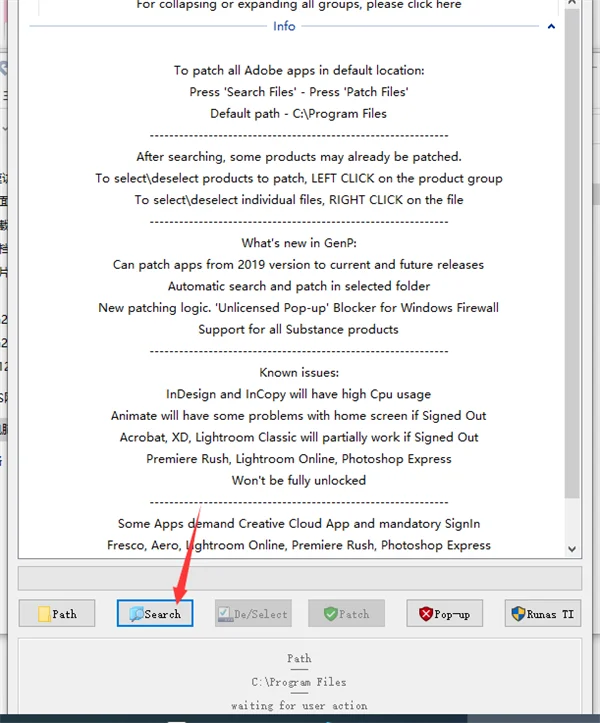600x723 pixels.
Task: Click the Runas TI button
Action: (543, 613)
